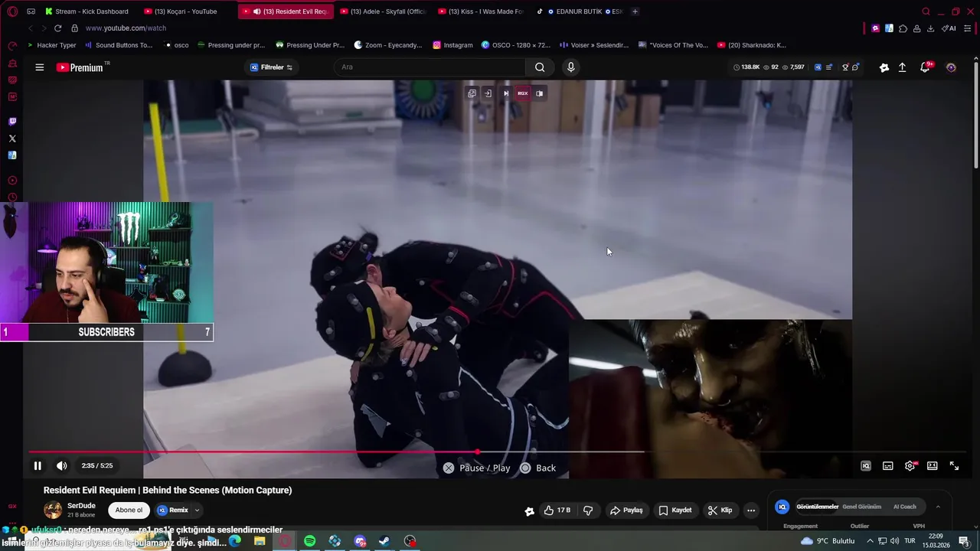The width and height of the screenshot is (980, 551).
Task: Click the www.youtube.com/watch address bar
Action: point(126,28)
